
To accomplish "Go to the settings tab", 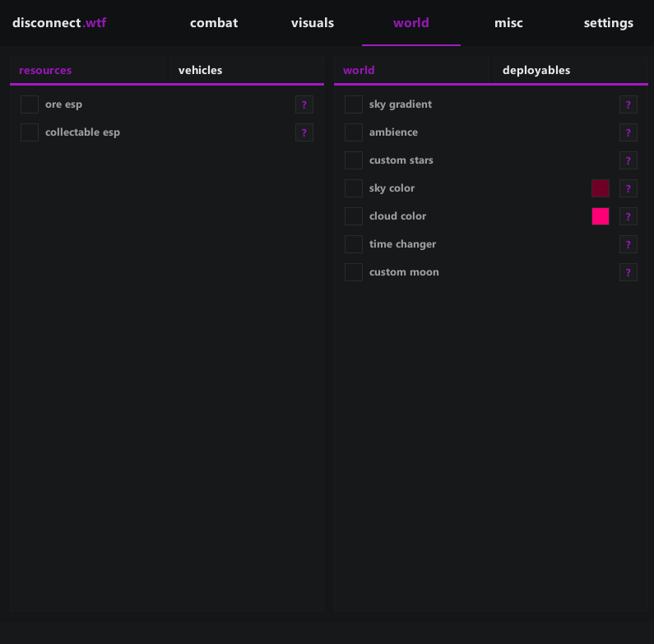I will point(609,23).
